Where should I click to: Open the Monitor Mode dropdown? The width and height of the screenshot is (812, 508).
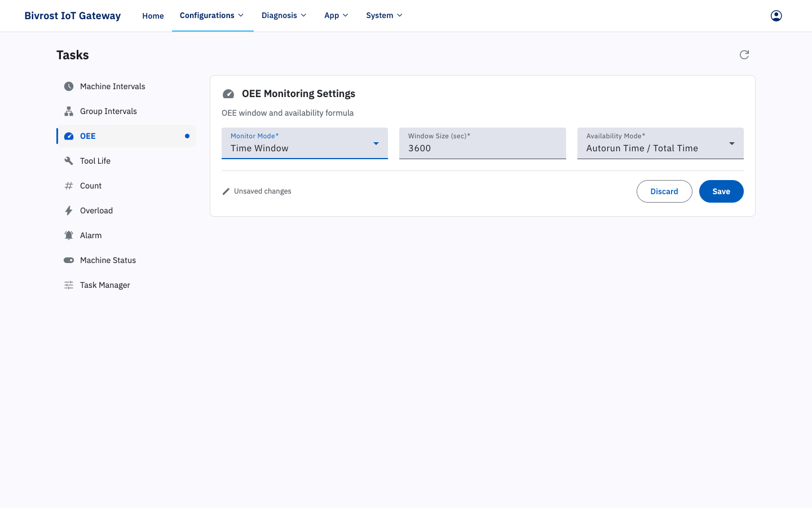pos(304,143)
